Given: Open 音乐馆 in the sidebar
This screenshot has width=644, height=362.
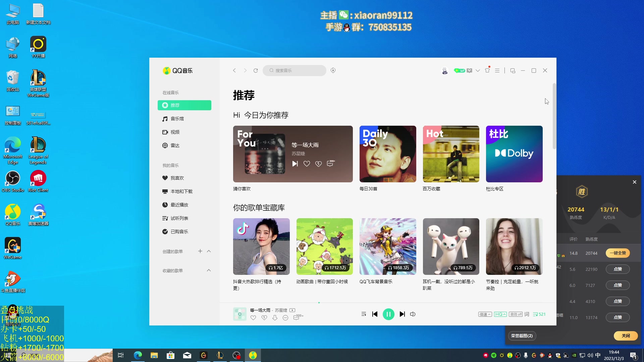Looking at the screenshot, I should point(184,119).
